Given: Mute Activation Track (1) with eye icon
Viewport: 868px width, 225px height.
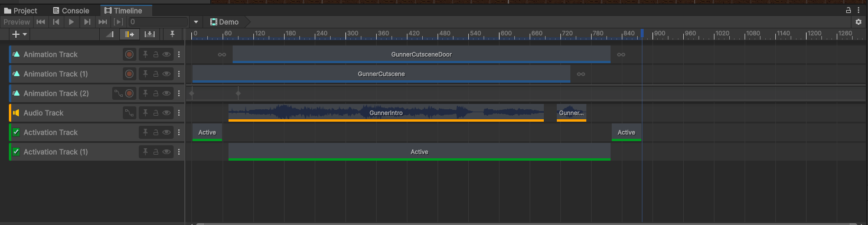Looking at the screenshot, I should point(167,152).
